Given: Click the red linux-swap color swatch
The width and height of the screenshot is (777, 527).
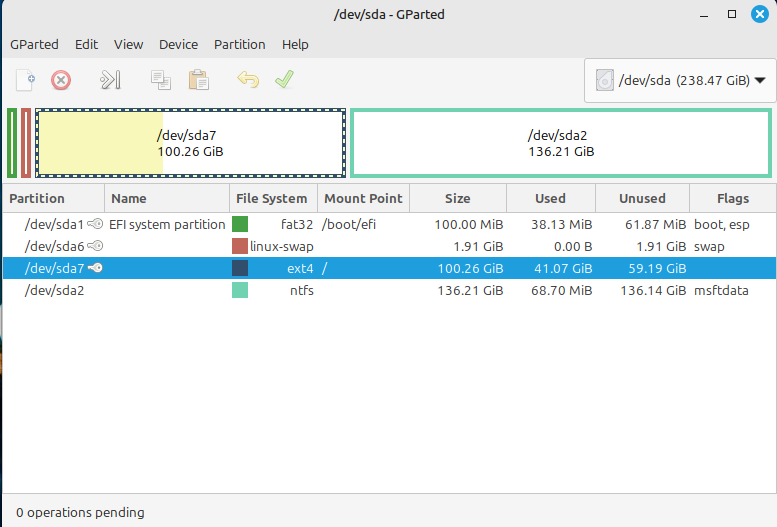Looking at the screenshot, I should pos(240,246).
